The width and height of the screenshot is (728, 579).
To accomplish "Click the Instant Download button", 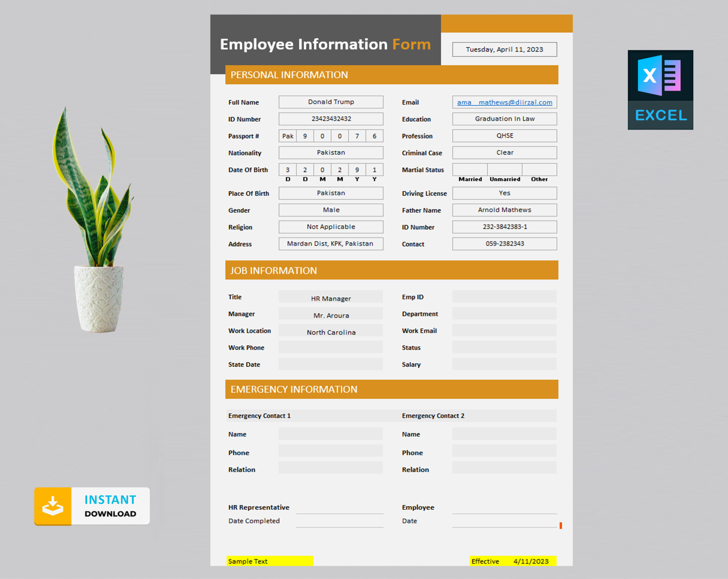I will coord(92,506).
